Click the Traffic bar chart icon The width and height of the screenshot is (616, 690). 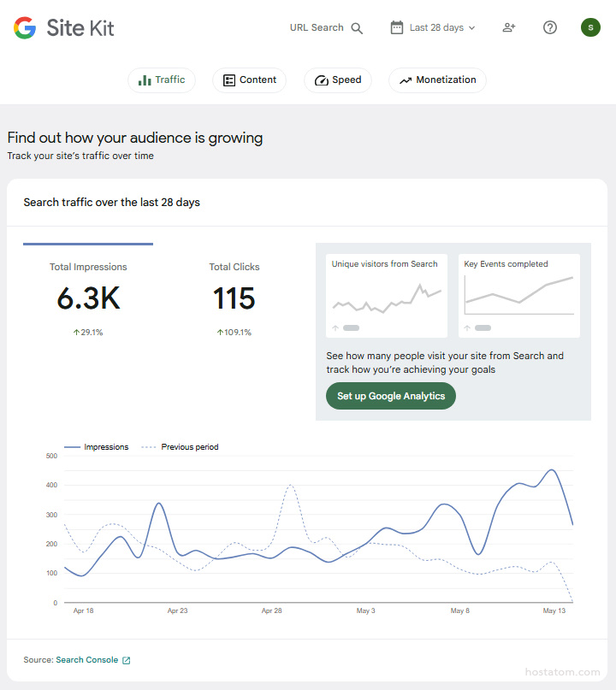(145, 80)
